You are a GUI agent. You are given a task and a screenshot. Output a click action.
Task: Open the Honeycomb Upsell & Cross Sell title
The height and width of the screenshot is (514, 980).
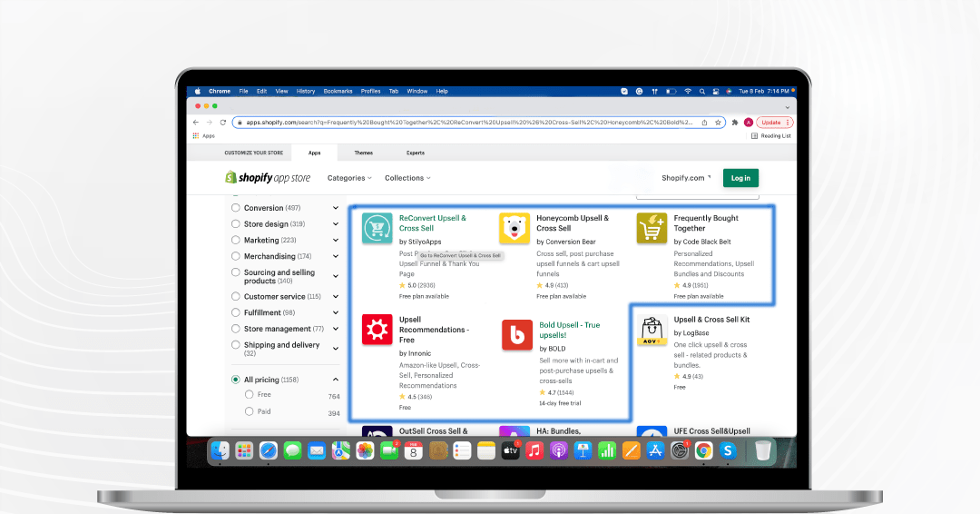point(573,223)
